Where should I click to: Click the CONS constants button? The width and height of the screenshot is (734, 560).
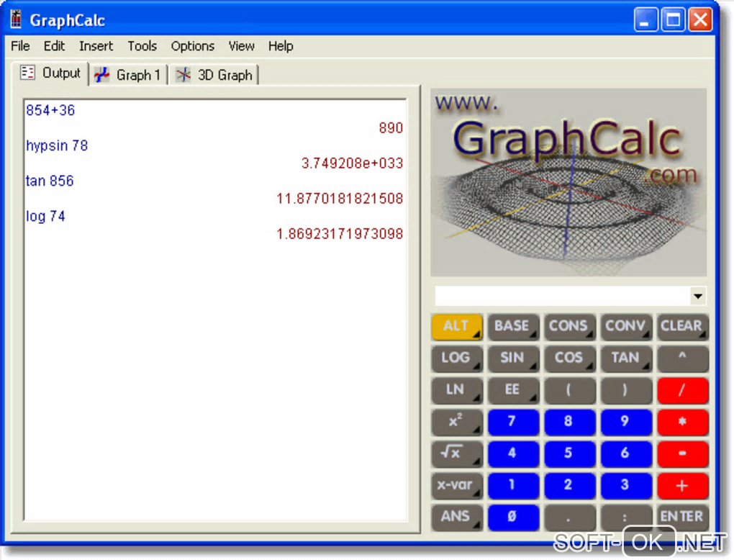(569, 326)
